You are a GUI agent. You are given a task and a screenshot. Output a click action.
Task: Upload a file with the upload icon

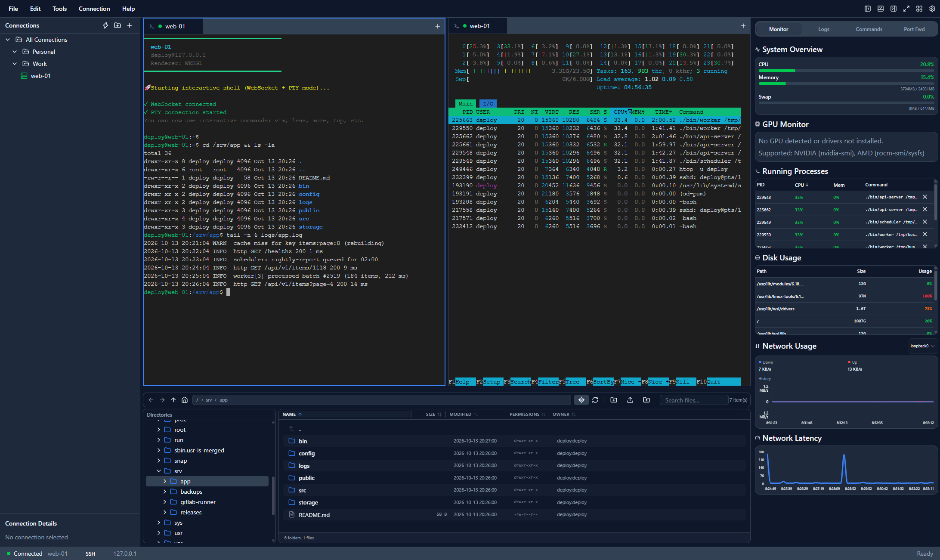pyautogui.click(x=630, y=400)
